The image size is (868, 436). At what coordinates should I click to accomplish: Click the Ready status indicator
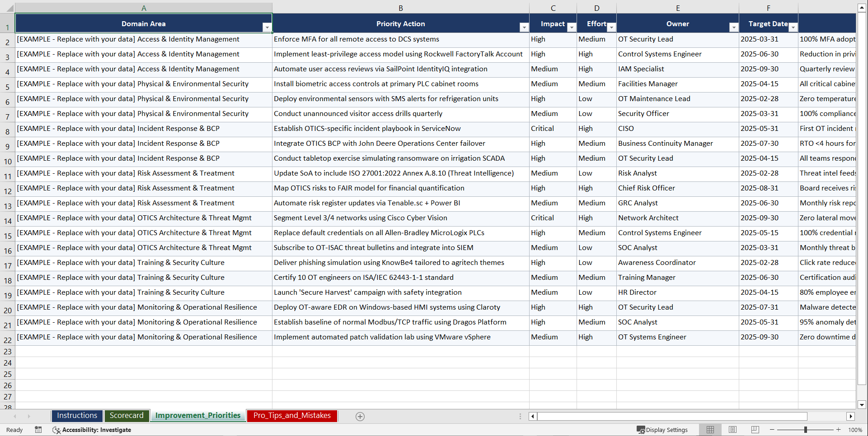tap(14, 430)
